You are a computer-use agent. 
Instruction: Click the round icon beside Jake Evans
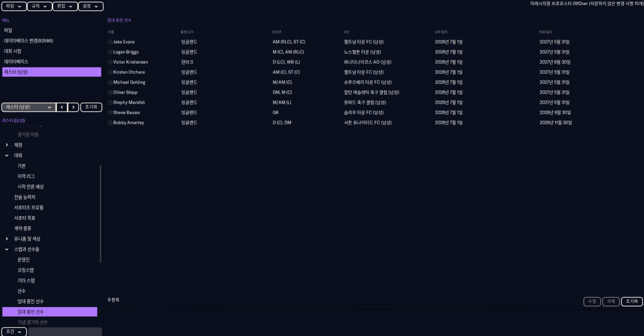coord(110,42)
